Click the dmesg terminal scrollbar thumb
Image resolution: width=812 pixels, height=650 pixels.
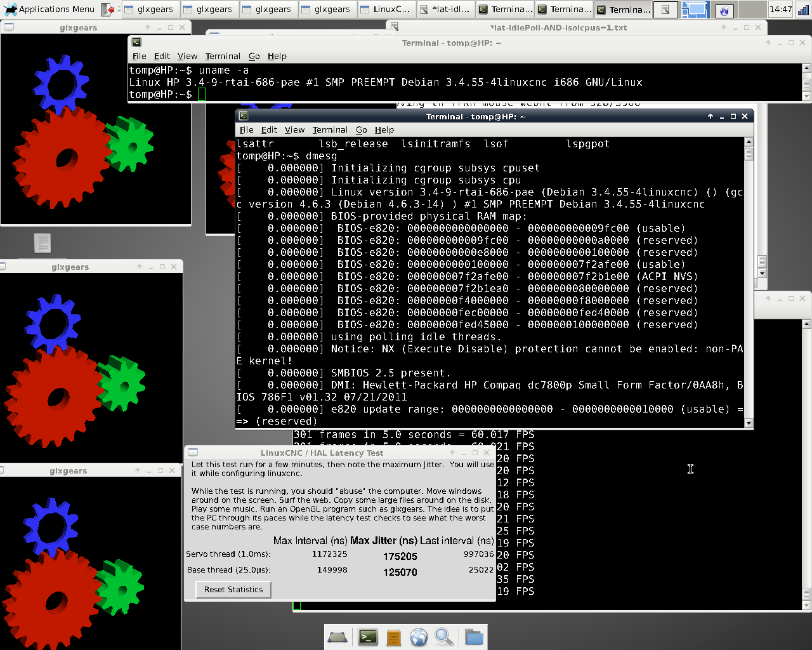tap(749, 154)
